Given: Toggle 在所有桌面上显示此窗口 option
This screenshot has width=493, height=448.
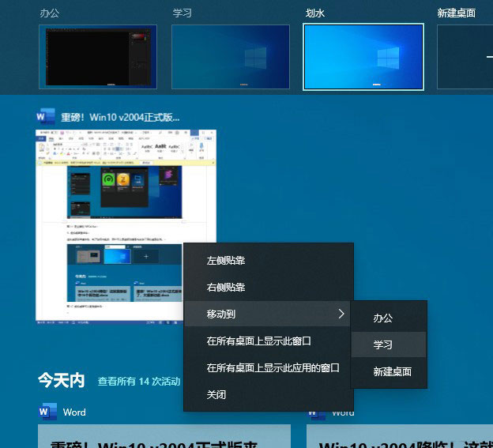Looking at the screenshot, I should coord(259,341).
